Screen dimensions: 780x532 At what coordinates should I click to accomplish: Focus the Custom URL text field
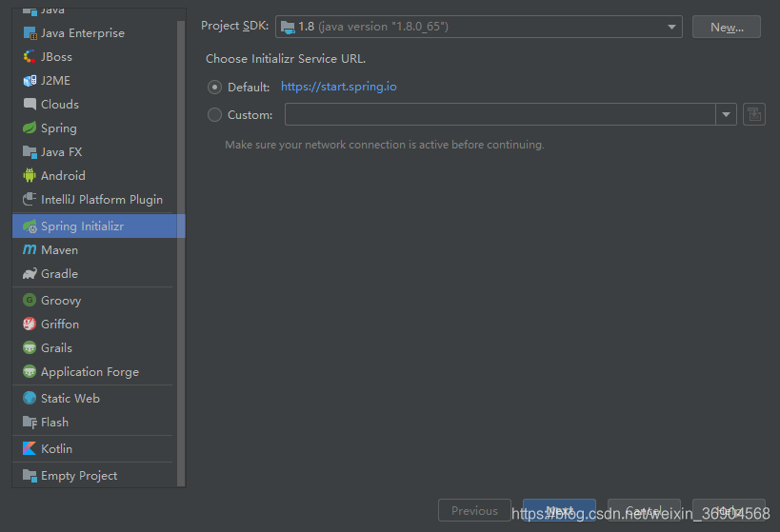coord(500,114)
